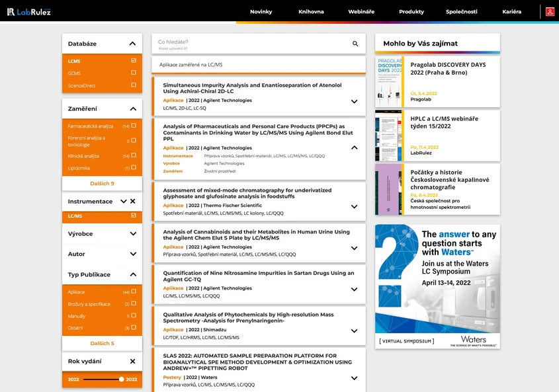This screenshot has height=392, width=559.
Task: Open the Knihovna menu
Action: tap(311, 11)
